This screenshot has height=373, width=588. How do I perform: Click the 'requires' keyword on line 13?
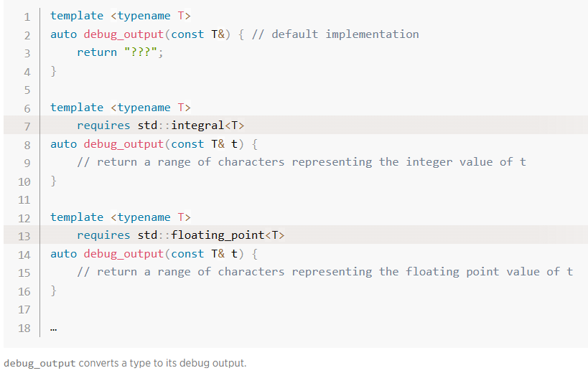point(103,235)
